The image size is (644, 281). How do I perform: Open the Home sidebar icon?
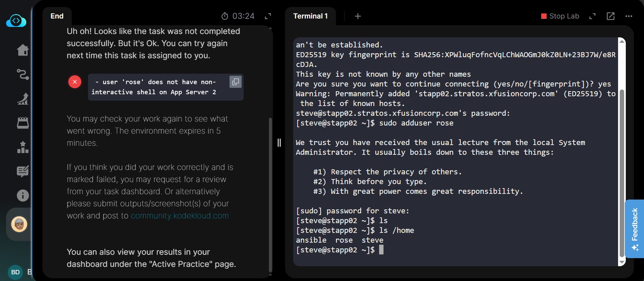(x=23, y=50)
